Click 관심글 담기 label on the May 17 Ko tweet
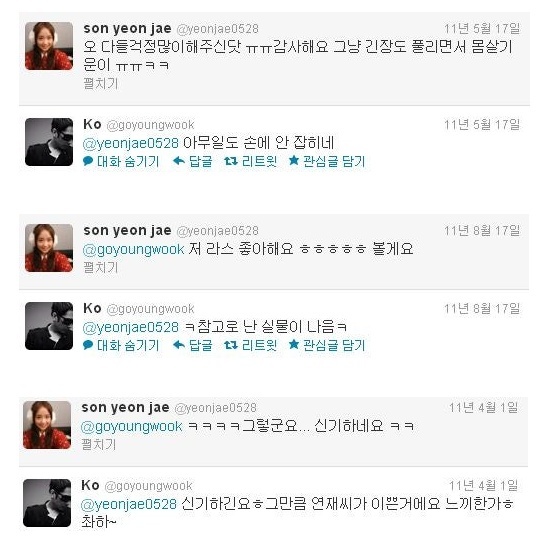The image size is (554, 557). click(x=334, y=162)
